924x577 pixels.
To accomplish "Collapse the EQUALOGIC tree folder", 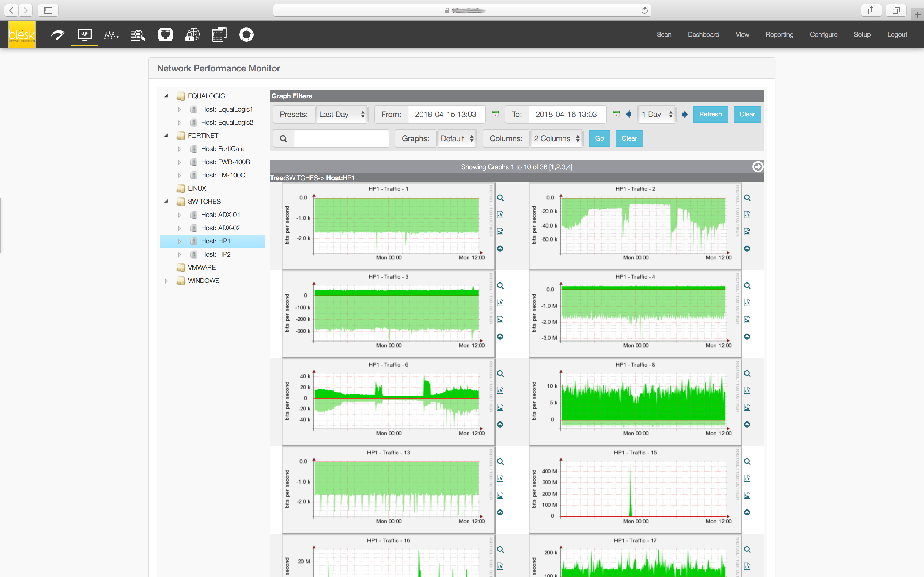I will (166, 96).
